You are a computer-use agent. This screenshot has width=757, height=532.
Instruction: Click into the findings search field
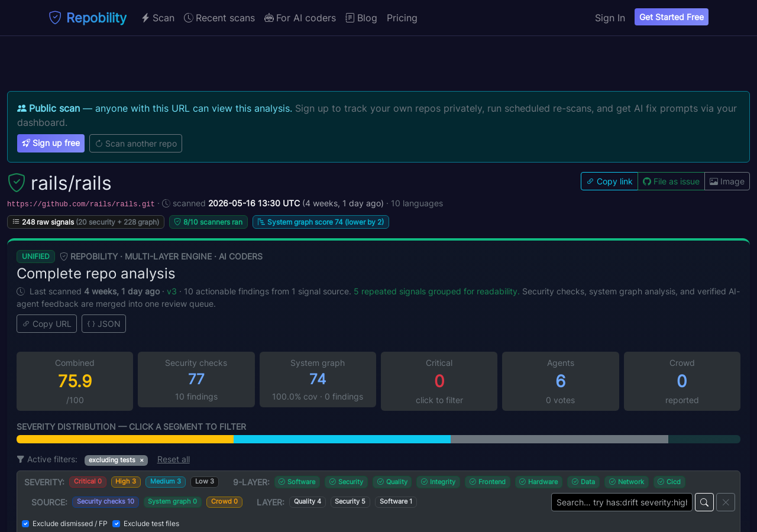tap(622, 502)
